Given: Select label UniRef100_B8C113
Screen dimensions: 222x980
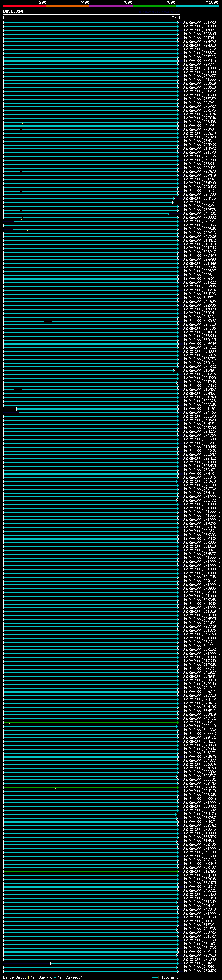Looking at the screenshot, I should [x=199, y=726].
